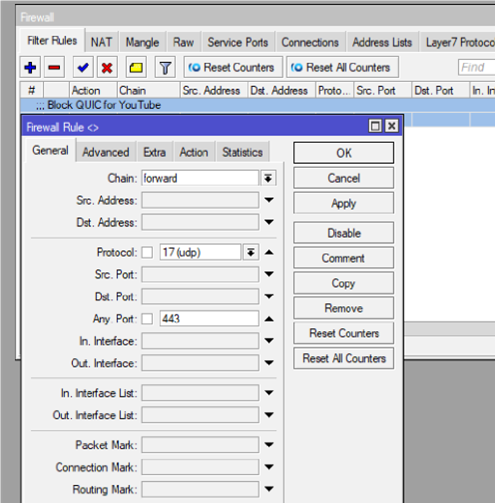Expand the Src. Port field
495x503 pixels.
click(269, 274)
